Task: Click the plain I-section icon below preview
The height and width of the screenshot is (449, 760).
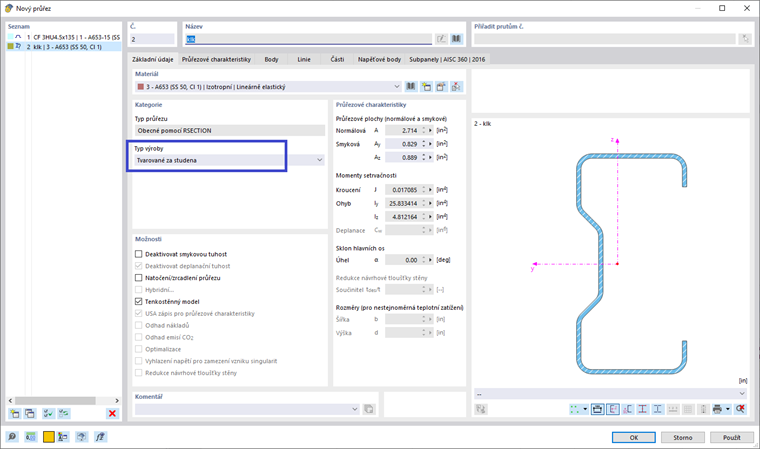Action: [658, 409]
